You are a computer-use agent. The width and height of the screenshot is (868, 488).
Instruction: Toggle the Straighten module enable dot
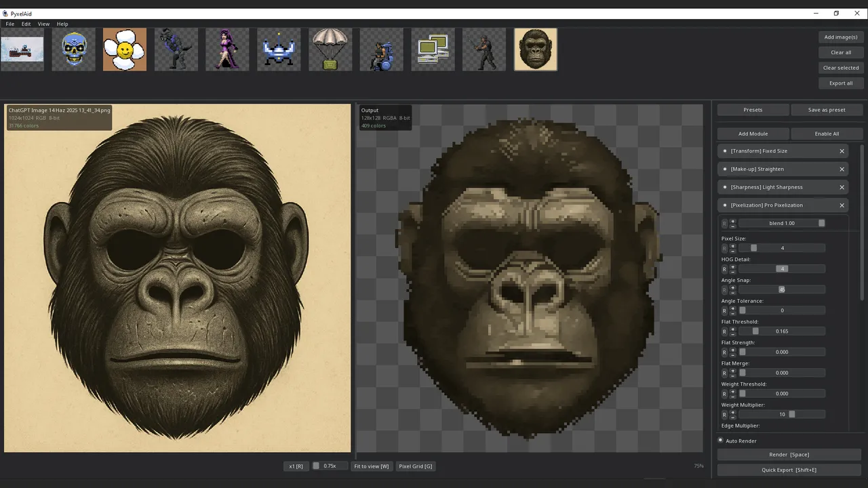[725, 169]
